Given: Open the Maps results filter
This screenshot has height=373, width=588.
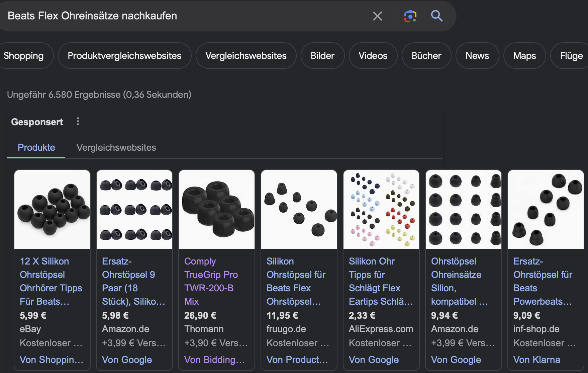Looking at the screenshot, I should pyautogui.click(x=524, y=56).
